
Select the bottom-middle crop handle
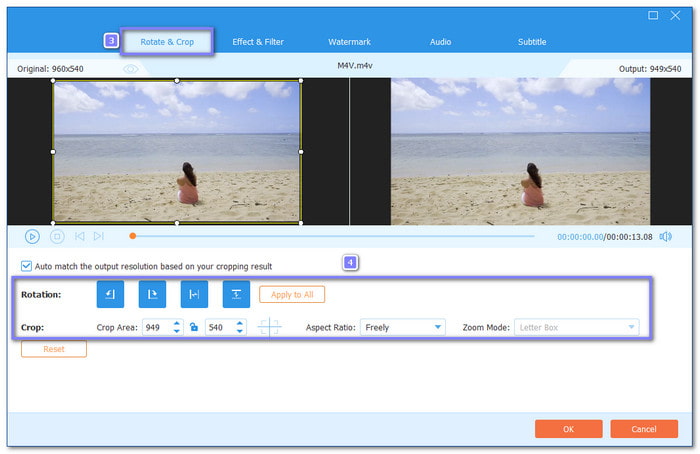[x=177, y=223]
